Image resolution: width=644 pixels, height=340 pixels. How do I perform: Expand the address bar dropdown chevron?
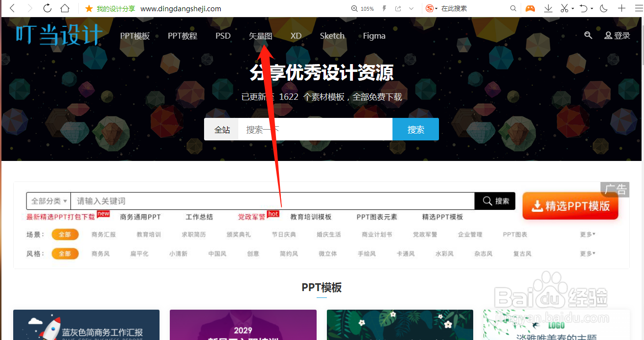pos(412,8)
